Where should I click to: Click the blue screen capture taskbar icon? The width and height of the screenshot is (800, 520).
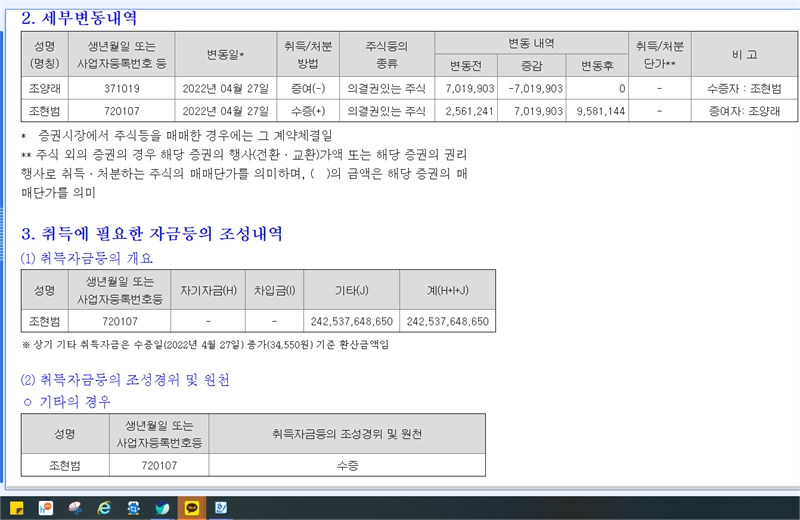pyautogui.click(x=133, y=508)
